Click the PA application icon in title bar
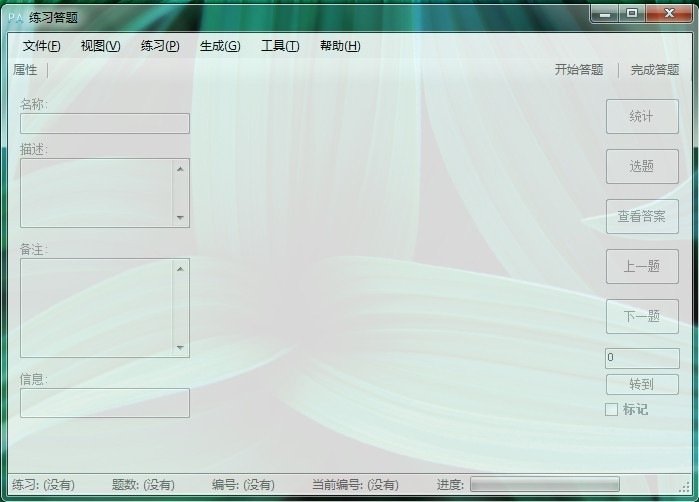 [x=16, y=18]
